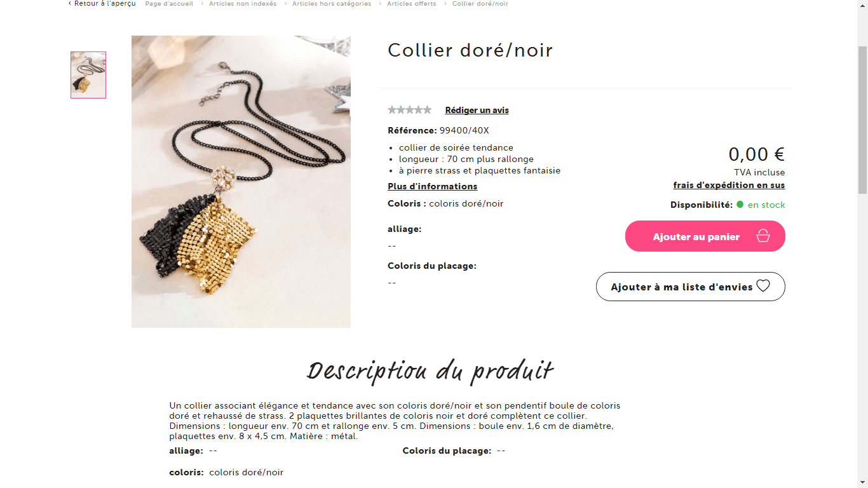The image size is (868, 488).
Task: Click the Collier doré/noir breadcrumb item
Action: (480, 3)
